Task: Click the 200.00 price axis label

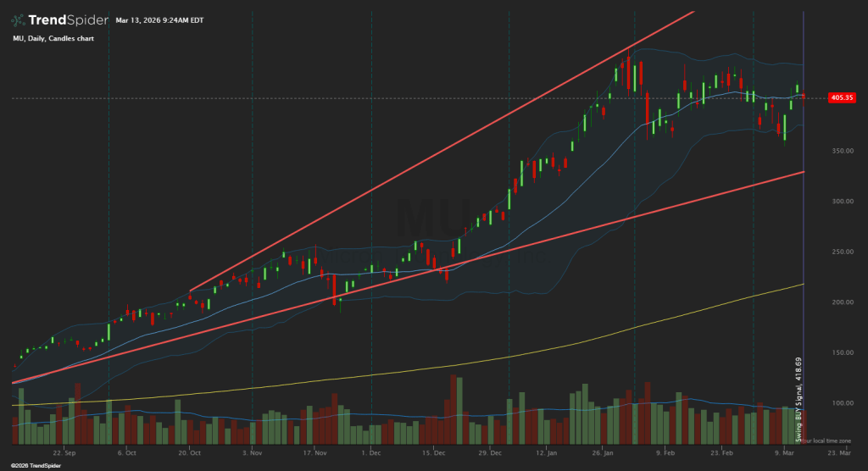Action: 842,302
